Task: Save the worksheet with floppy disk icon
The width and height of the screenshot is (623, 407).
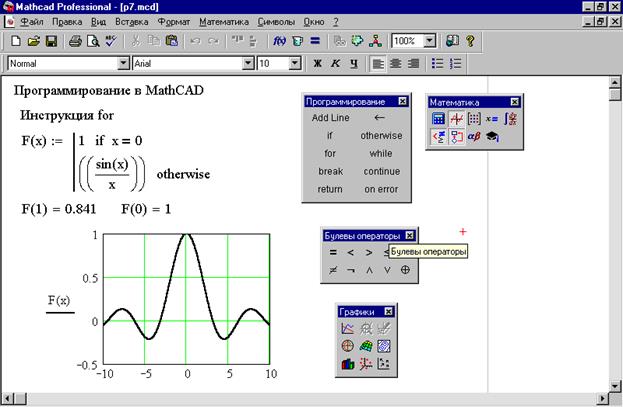Action: point(52,41)
